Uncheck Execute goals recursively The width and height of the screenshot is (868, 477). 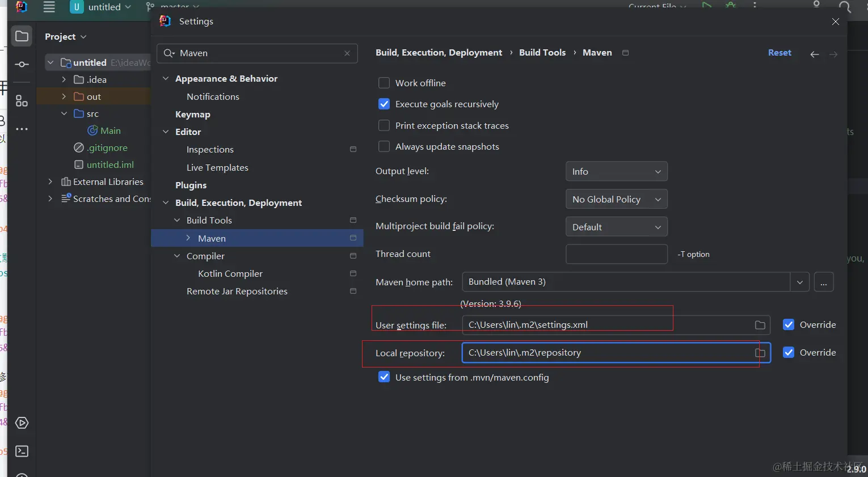click(x=384, y=104)
